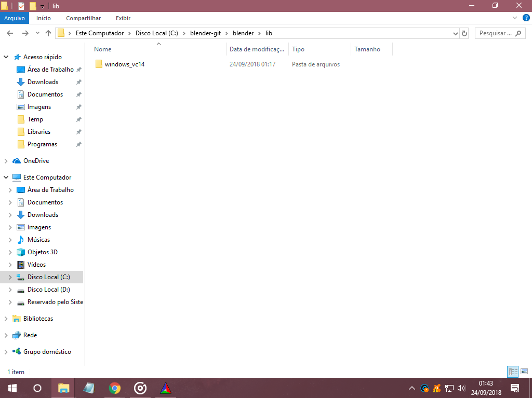The height and width of the screenshot is (398, 532).
Task: Expand the OneDrive tree node
Action: [x=6, y=161]
